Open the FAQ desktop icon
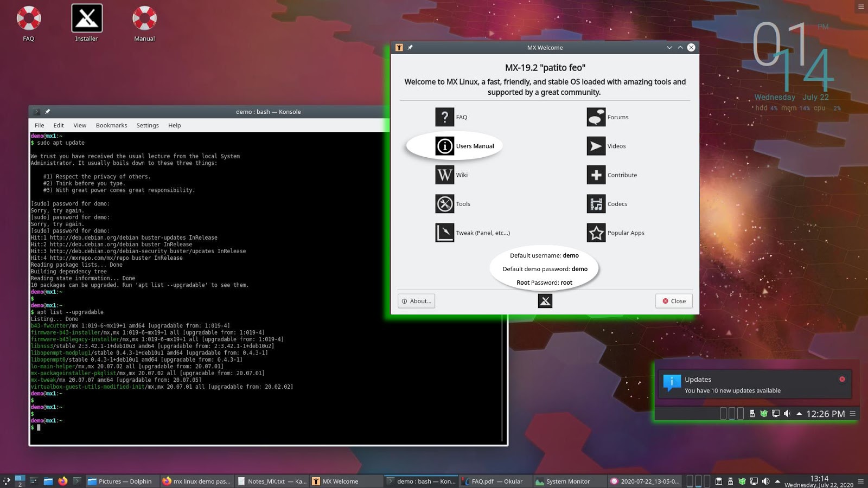The image size is (868, 488). click(28, 23)
